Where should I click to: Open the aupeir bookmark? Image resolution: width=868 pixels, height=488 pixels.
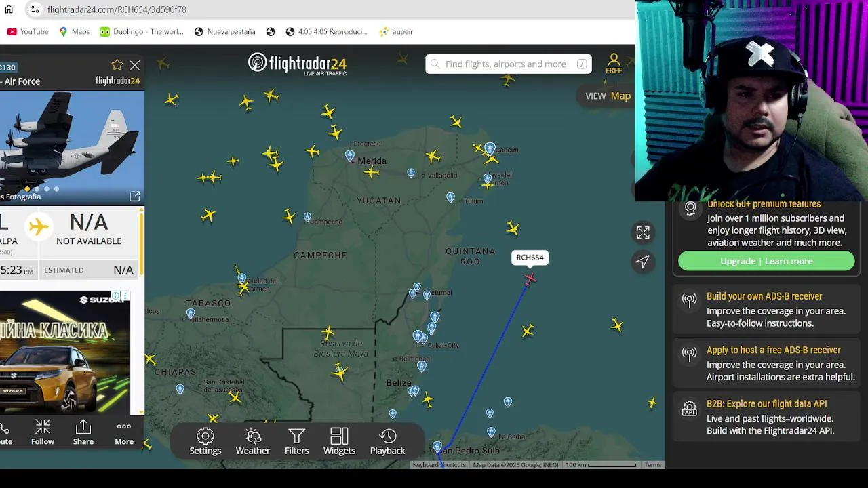tap(396, 31)
